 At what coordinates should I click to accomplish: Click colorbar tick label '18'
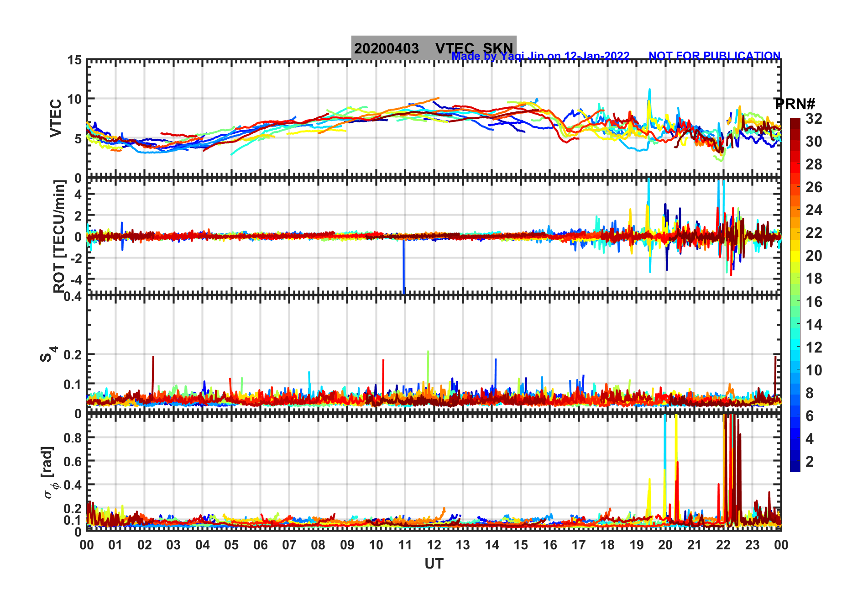point(814,279)
